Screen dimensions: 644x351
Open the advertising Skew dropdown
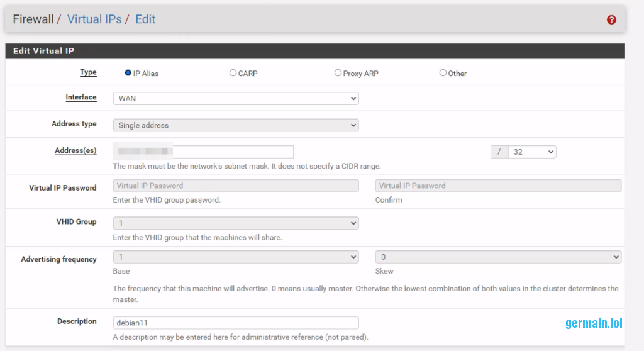tap(498, 257)
